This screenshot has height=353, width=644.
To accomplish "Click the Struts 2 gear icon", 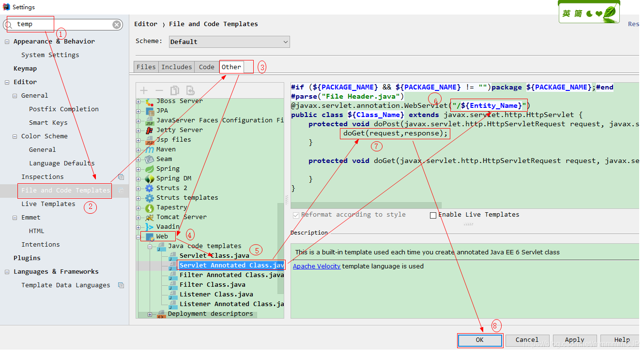I will (x=150, y=188).
